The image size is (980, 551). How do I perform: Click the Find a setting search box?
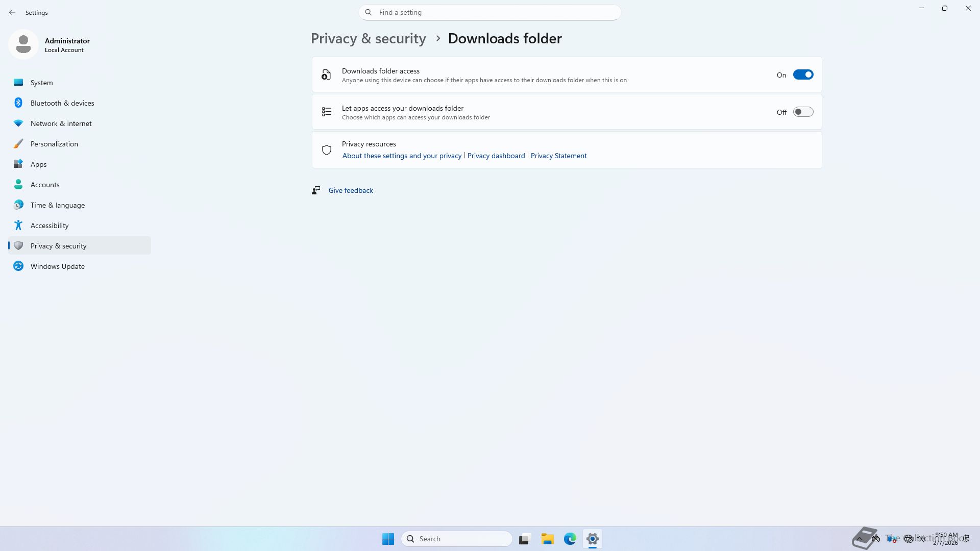click(x=490, y=12)
